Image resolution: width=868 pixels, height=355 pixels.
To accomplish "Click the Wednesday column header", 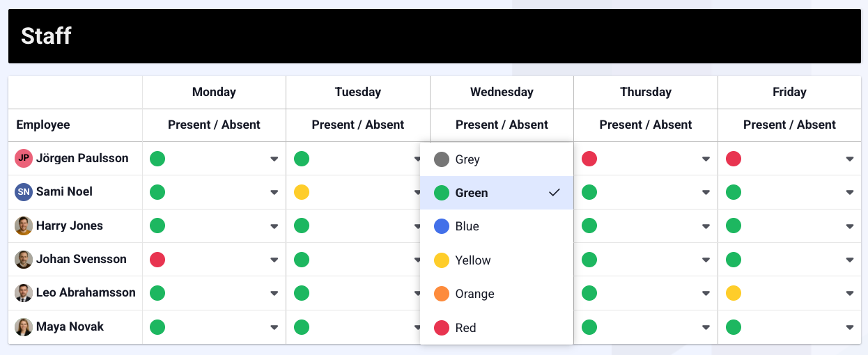I will click(x=502, y=92).
